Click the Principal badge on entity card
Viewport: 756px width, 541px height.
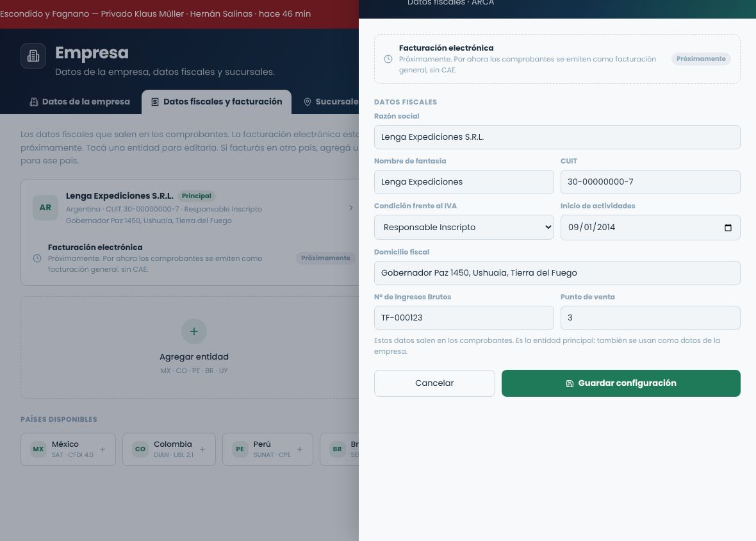tap(196, 196)
